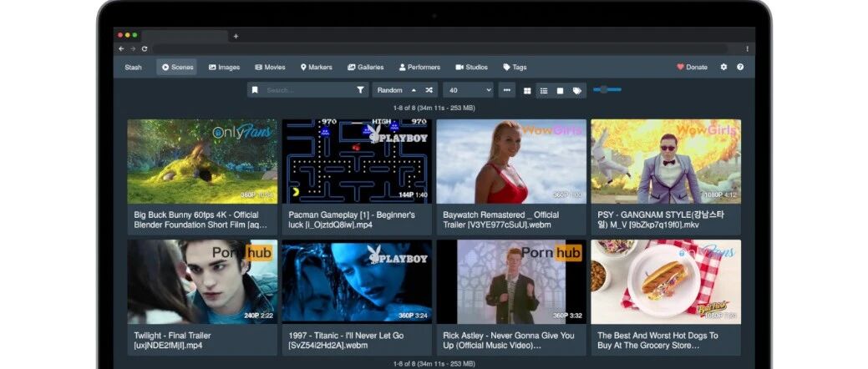The image size is (868, 369).
Task: Open the Tags section
Action: (515, 67)
